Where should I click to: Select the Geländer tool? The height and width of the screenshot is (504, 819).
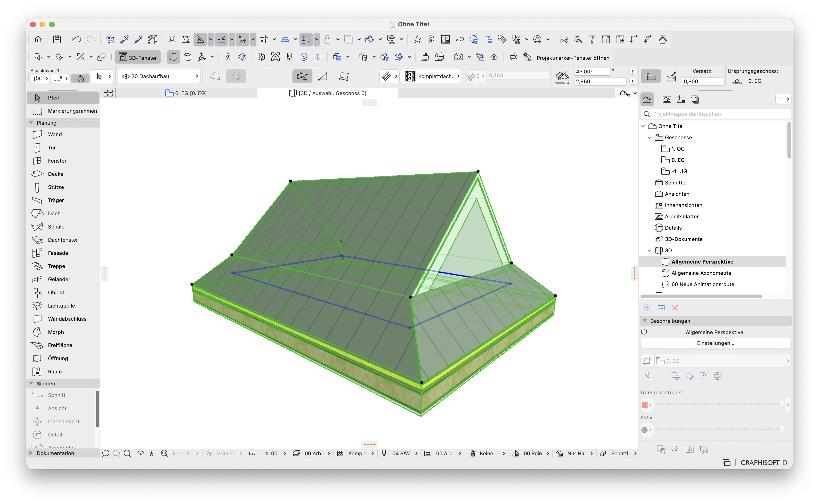(63, 279)
